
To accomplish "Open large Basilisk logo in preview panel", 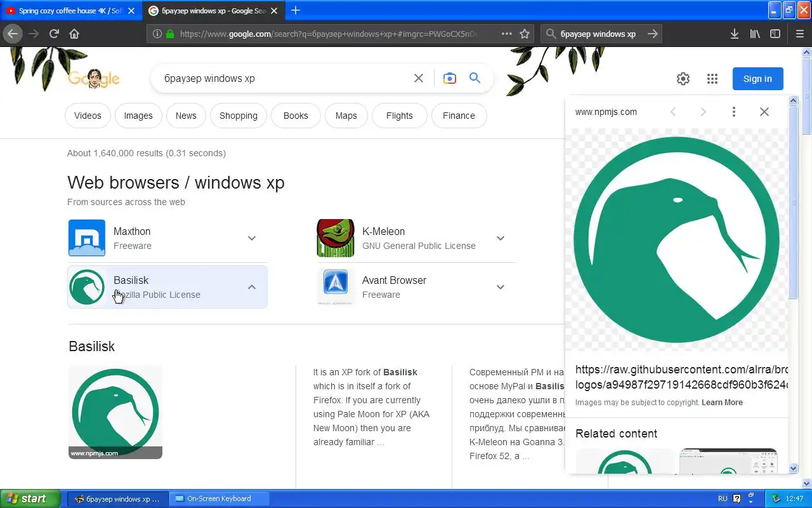I will [676, 240].
